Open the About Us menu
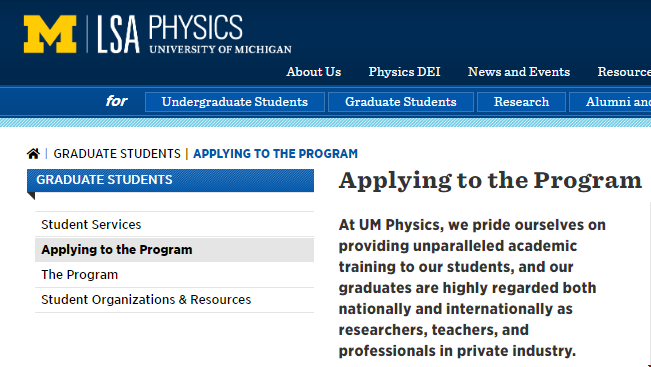 click(x=313, y=72)
